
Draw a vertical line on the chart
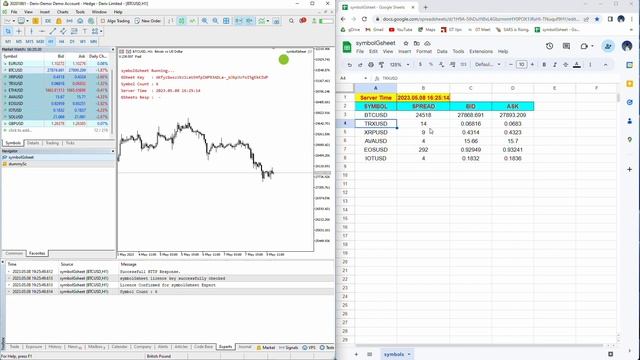point(31,31)
